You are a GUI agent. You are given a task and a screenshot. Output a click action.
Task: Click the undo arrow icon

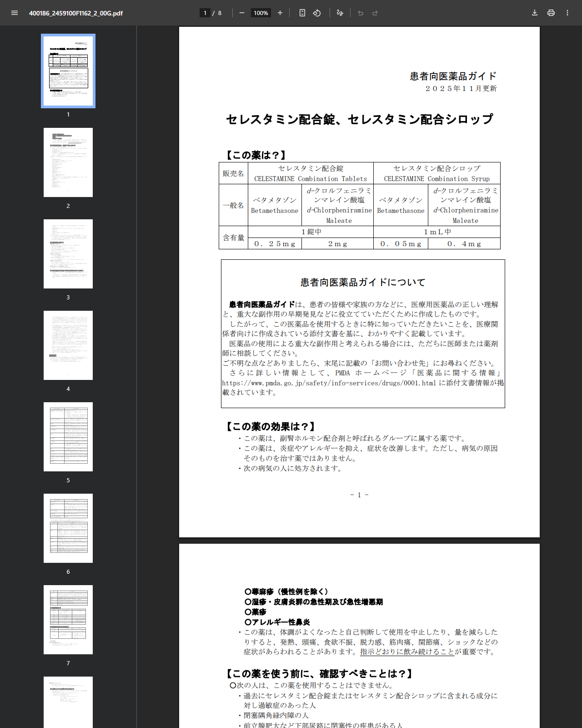click(x=361, y=13)
